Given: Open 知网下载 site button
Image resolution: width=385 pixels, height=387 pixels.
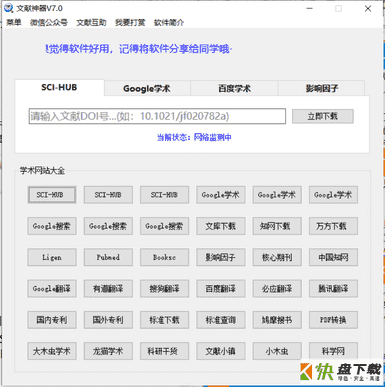Looking at the screenshot, I should pos(277,226).
